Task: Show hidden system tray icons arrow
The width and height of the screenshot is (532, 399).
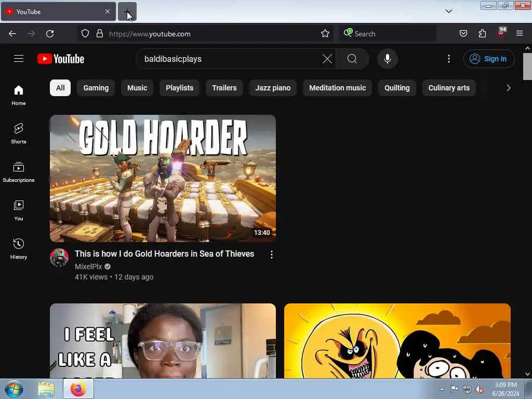Action: [442, 389]
